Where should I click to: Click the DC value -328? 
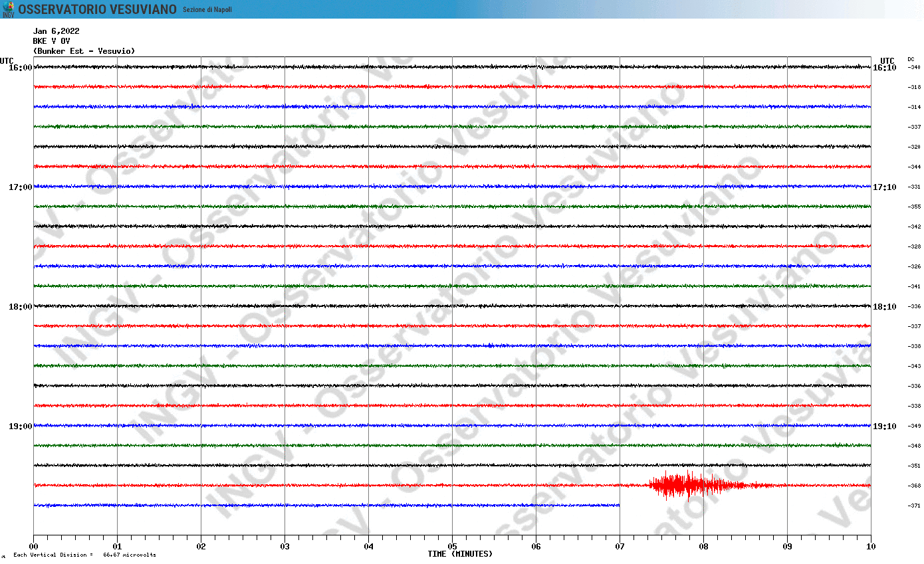(915, 246)
